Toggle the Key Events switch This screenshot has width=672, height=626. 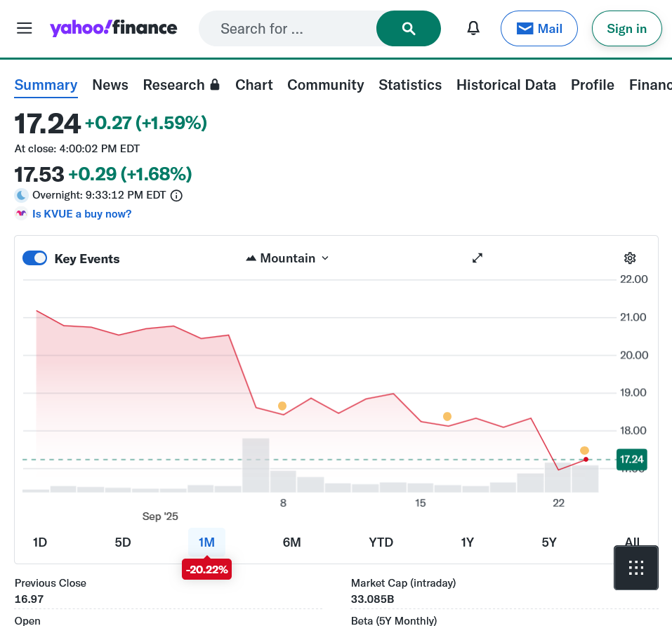click(x=35, y=258)
